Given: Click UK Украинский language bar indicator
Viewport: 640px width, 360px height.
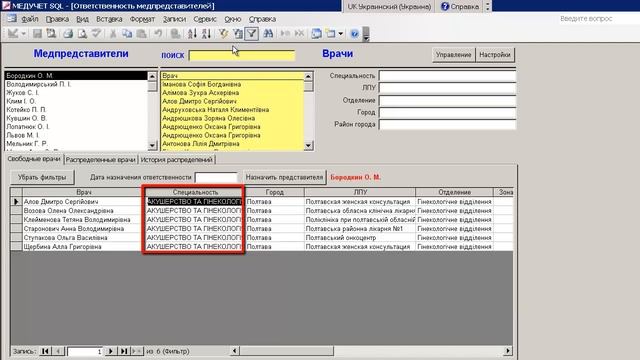Looking at the screenshot, I should point(389,6).
